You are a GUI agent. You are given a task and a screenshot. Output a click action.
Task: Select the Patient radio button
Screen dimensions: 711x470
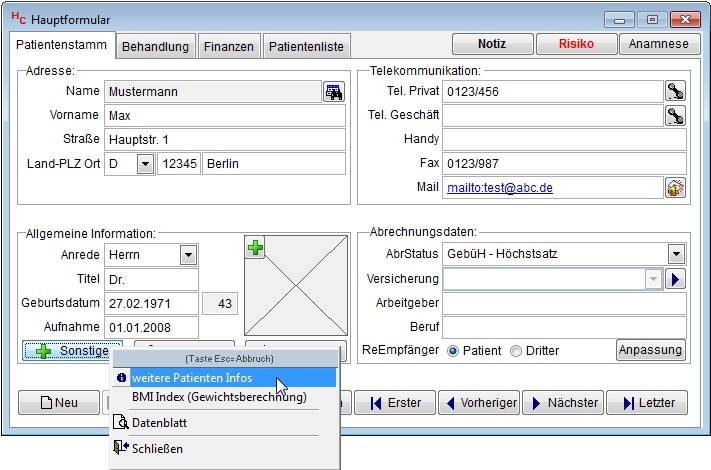click(453, 351)
